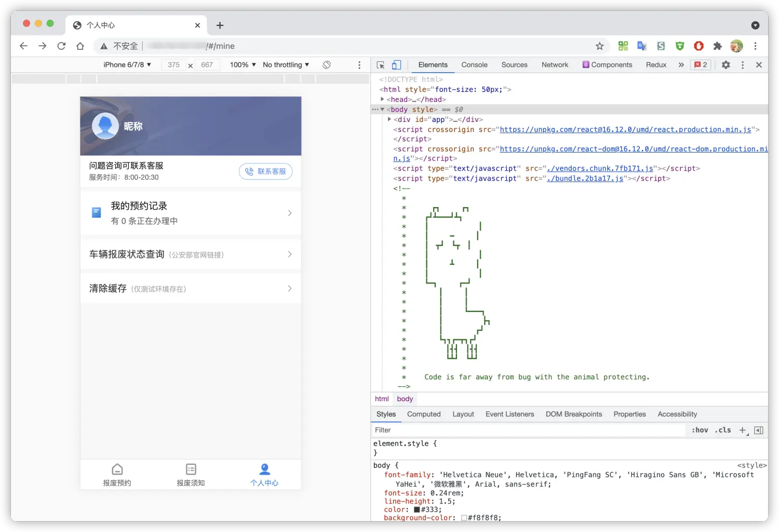Collapse the body element node
The height and width of the screenshot is (532, 779).
[382, 110]
